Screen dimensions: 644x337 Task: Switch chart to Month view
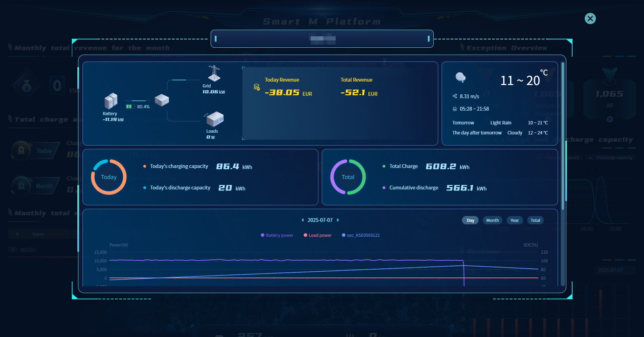pos(492,221)
